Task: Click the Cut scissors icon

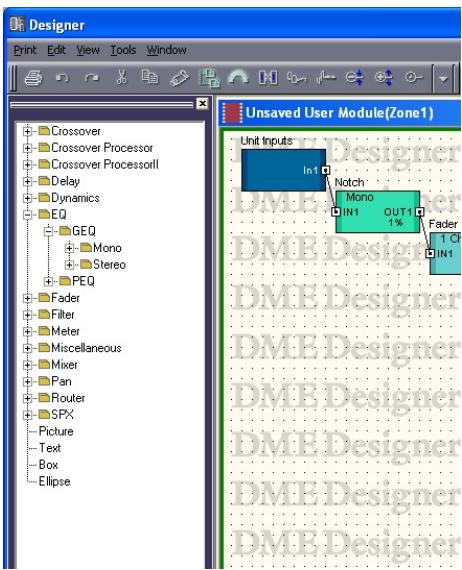Action: coord(121,77)
